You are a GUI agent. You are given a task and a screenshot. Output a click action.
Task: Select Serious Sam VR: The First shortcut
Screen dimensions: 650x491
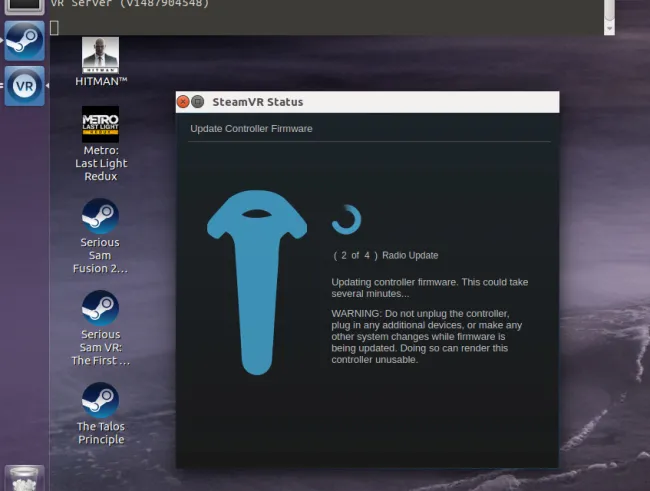[x=100, y=328]
